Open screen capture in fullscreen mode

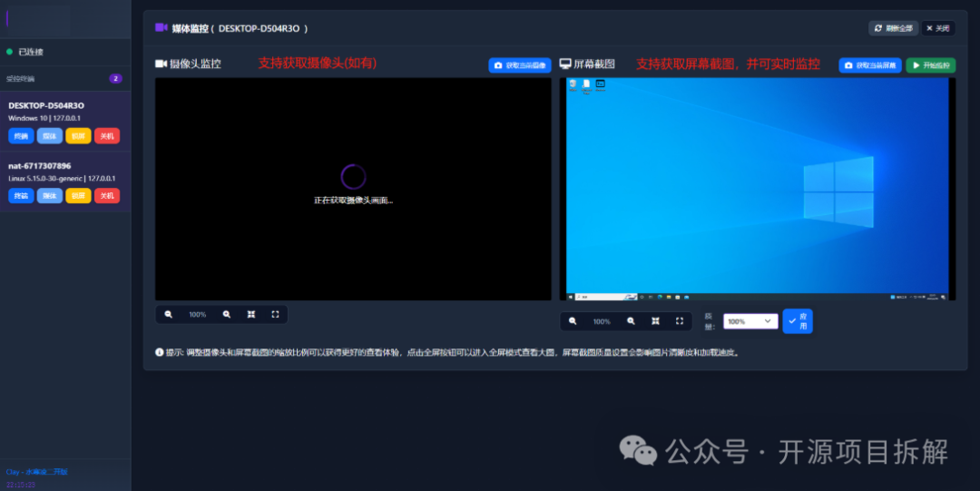679,321
